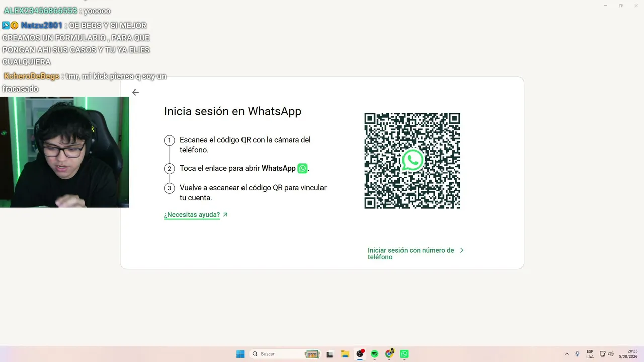Open WhatsApp from the taskbar
The height and width of the screenshot is (362, 644).
[x=404, y=354]
